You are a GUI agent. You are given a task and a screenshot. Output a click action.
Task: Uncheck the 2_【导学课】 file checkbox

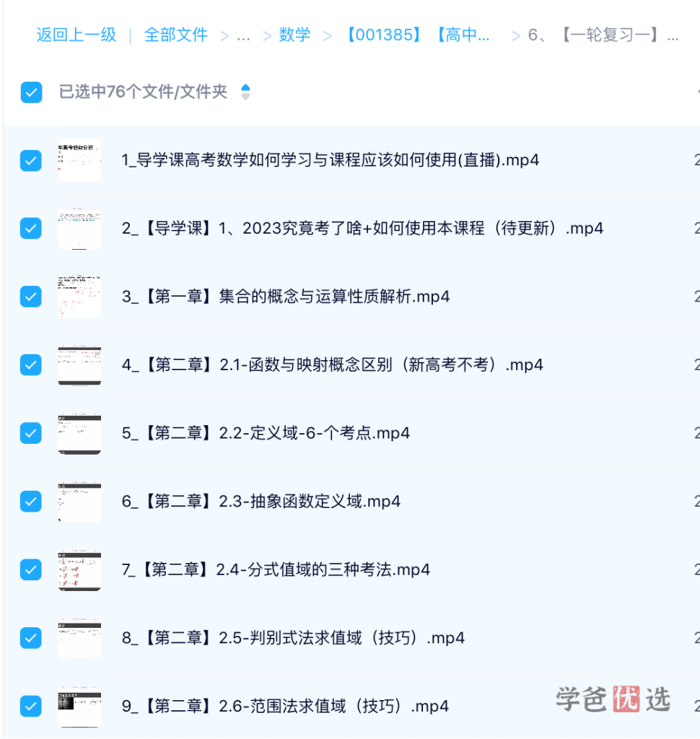31,229
